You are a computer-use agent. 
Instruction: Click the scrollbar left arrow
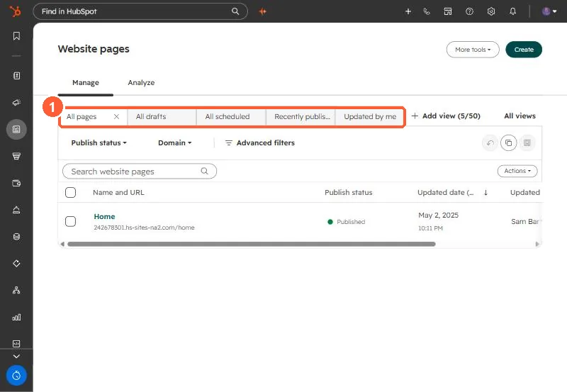pos(62,244)
